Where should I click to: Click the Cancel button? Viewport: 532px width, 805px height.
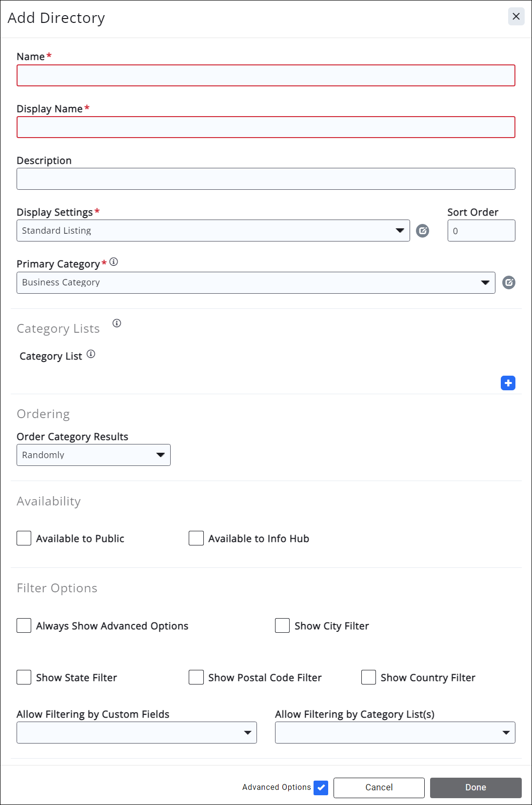coord(379,787)
